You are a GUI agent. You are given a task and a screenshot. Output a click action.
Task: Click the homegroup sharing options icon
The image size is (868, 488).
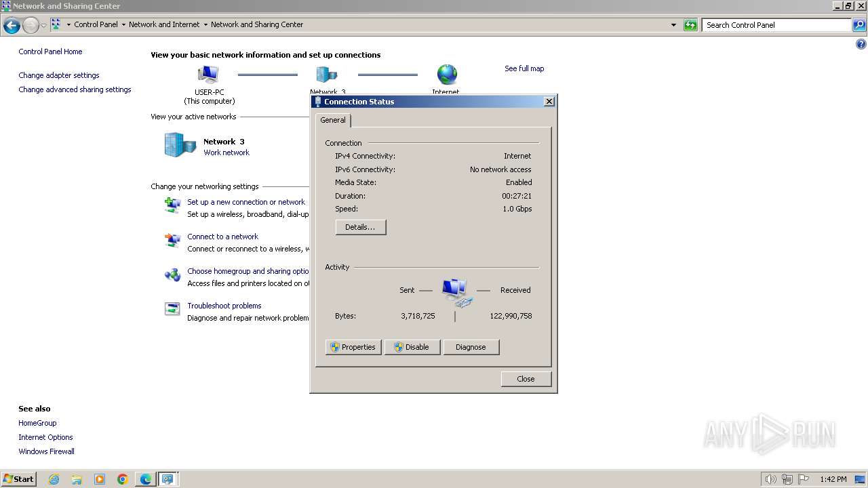point(172,274)
